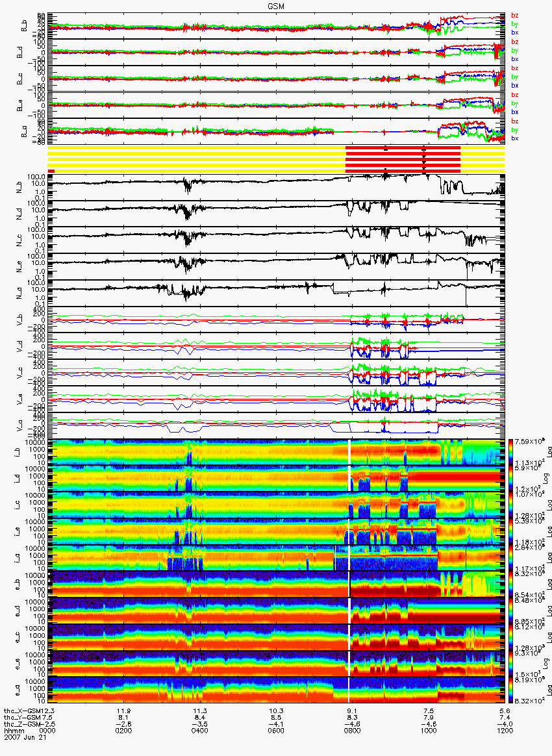Click the bz legend entry beside B_d panel

click(x=515, y=42)
